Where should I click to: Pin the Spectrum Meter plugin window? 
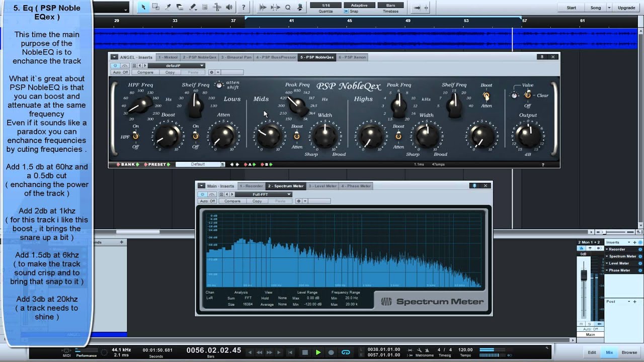pos(474,186)
